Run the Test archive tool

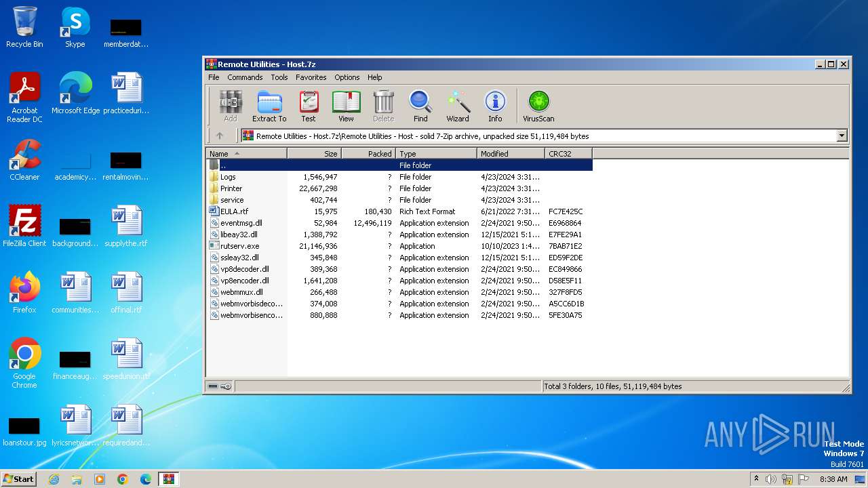coord(309,106)
